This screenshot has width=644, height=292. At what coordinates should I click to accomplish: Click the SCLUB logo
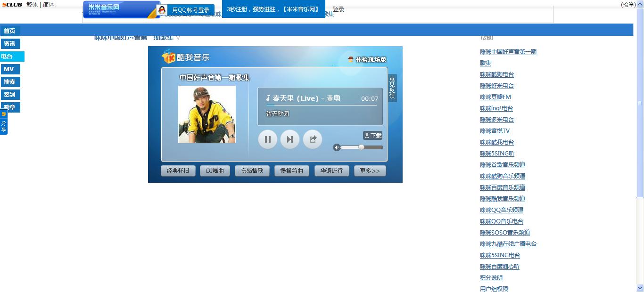tap(12, 5)
